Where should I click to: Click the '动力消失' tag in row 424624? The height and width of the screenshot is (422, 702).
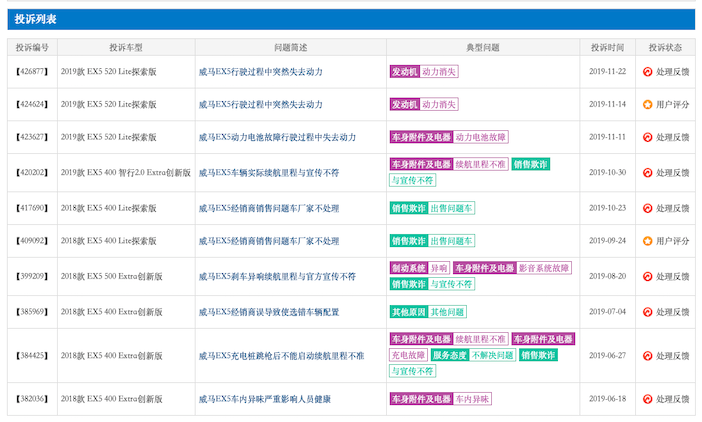[x=439, y=104]
